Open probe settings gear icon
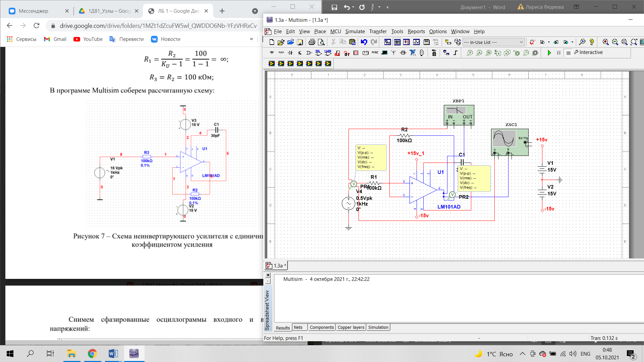The width and height of the screenshot is (644, 362). pyautogui.click(x=535, y=53)
